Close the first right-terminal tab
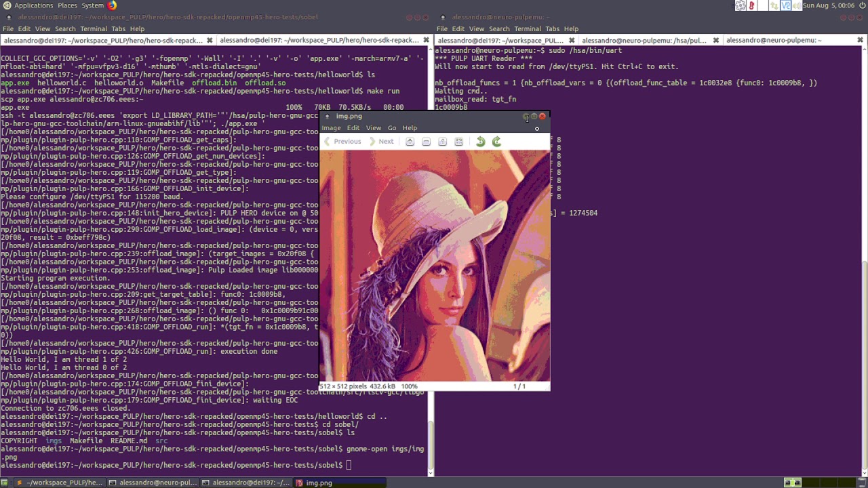 coord(571,41)
